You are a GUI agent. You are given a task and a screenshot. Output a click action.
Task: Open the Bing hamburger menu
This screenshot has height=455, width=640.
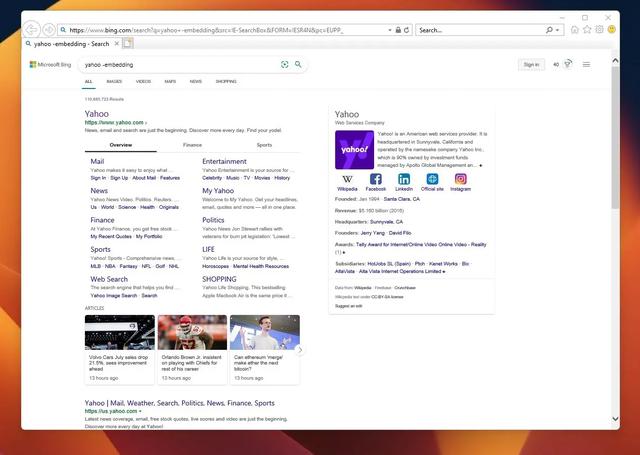[586, 65]
